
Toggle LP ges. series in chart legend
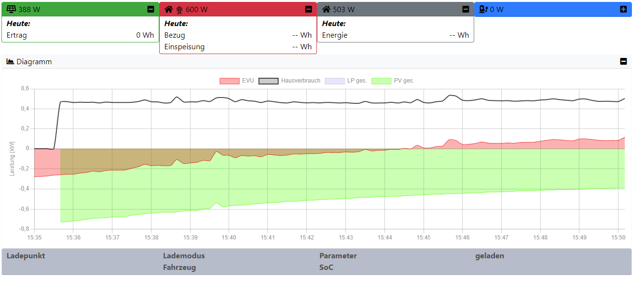pos(346,81)
